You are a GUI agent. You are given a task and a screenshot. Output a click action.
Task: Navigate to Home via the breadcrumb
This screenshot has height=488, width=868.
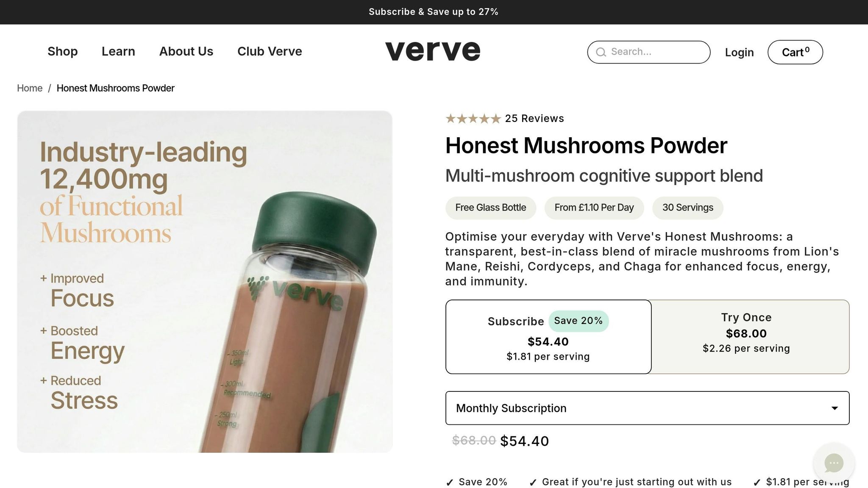(29, 88)
